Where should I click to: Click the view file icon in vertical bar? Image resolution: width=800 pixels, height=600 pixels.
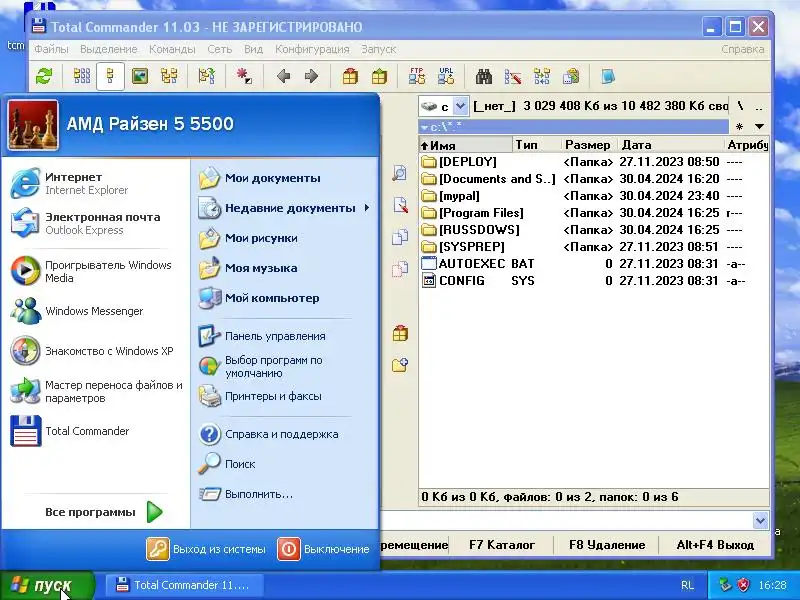tap(399, 173)
